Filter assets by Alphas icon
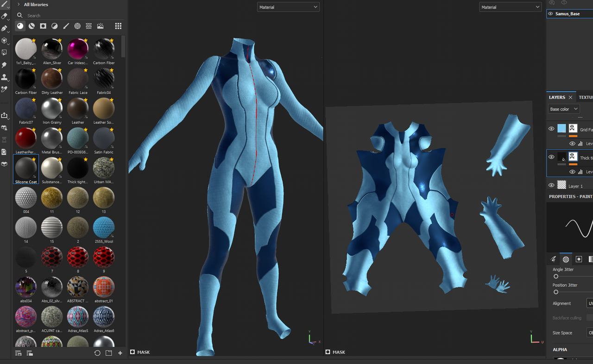 (x=77, y=26)
